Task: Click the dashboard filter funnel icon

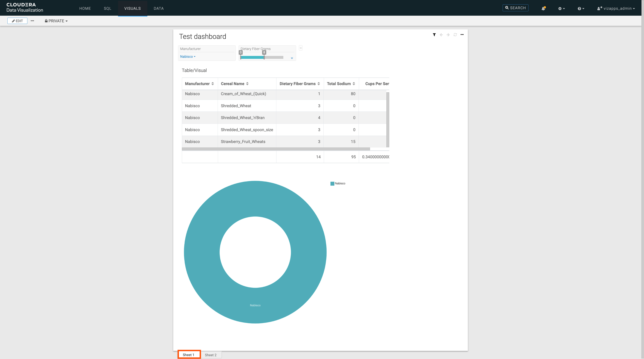Action: [x=434, y=35]
